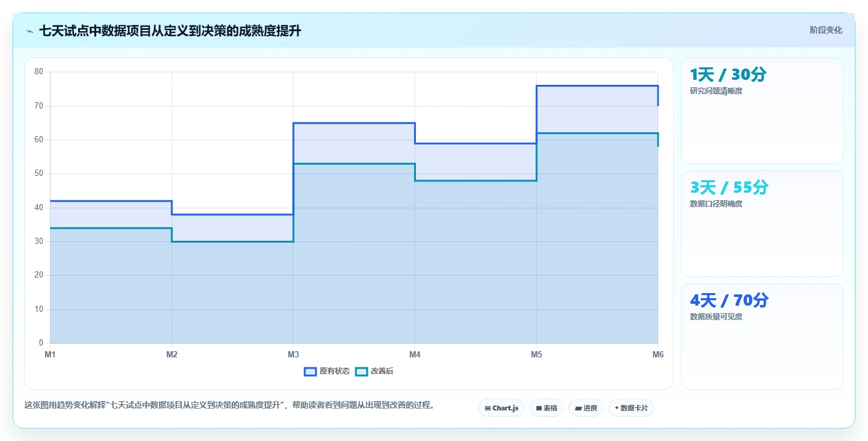The width and height of the screenshot is (868, 441).
Task: Click the Chart.js tag
Action: [x=501, y=408]
